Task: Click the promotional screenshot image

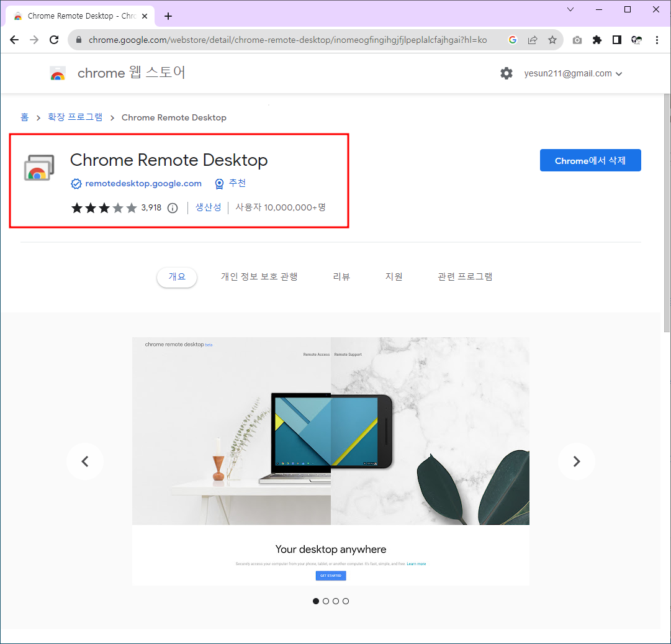Action: [x=331, y=461]
